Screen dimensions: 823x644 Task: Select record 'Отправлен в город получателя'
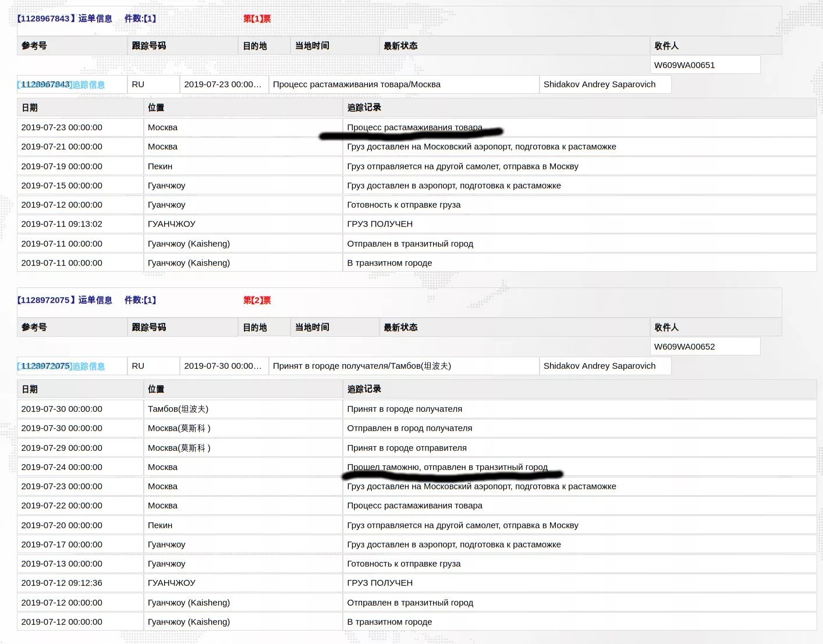click(x=580, y=428)
